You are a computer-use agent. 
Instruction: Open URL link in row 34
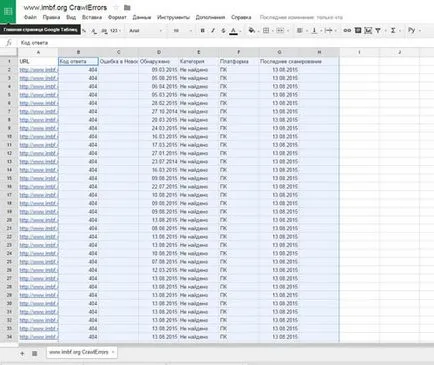(38, 337)
